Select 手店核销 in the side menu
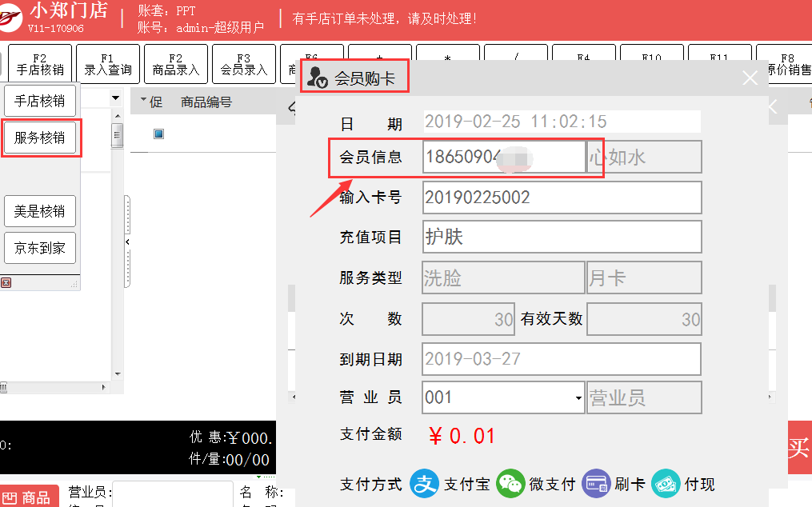Screen dimensions: 812x507 (x=40, y=101)
